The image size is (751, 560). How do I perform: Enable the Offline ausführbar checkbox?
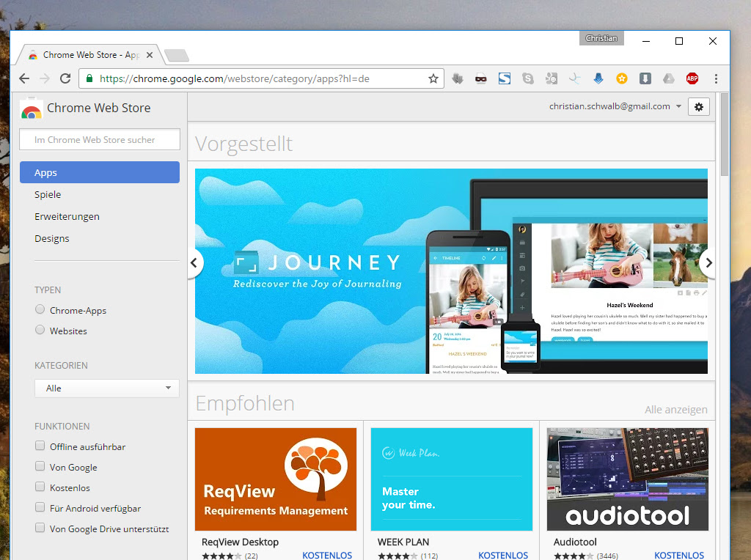(40, 446)
